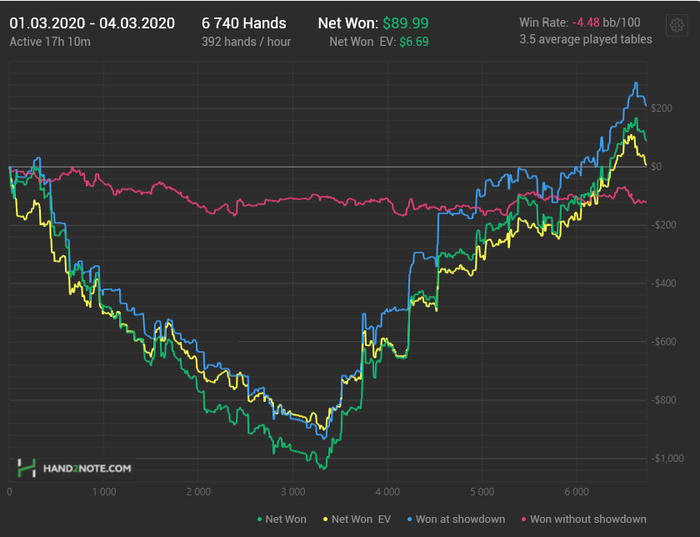700x537 pixels.
Task: Click the 392 hands / hour text
Action: click(x=246, y=42)
